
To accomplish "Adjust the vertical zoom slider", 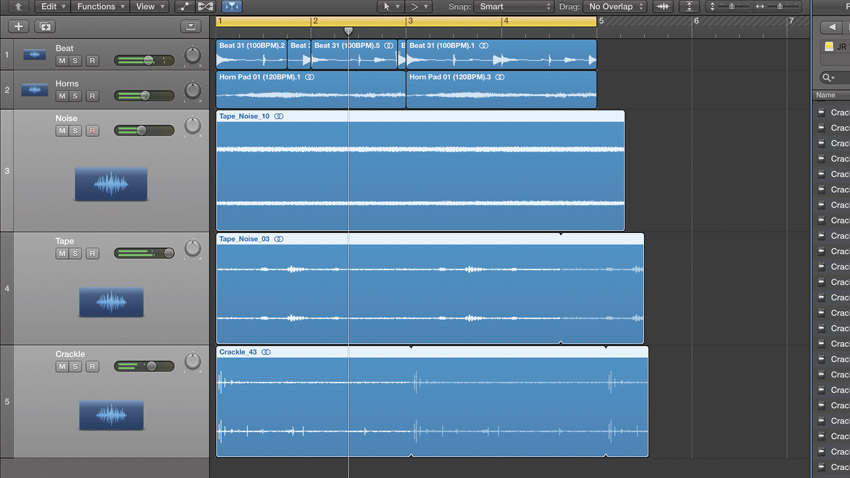I will [x=730, y=7].
